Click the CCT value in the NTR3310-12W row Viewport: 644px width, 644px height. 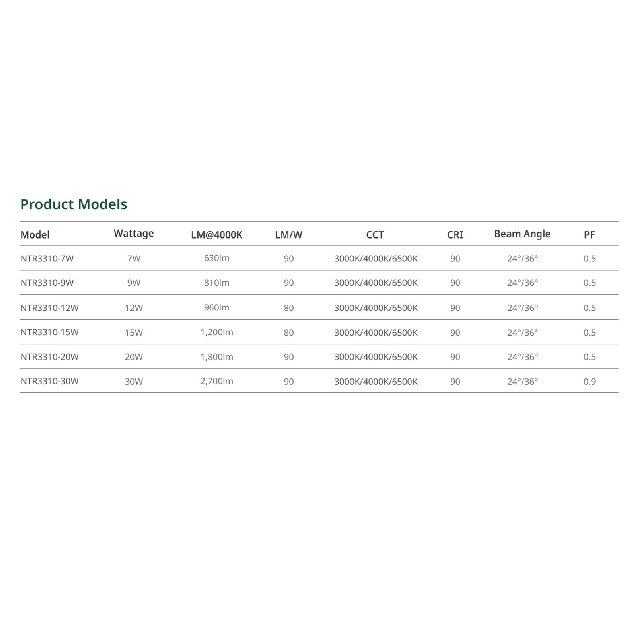pos(376,308)
